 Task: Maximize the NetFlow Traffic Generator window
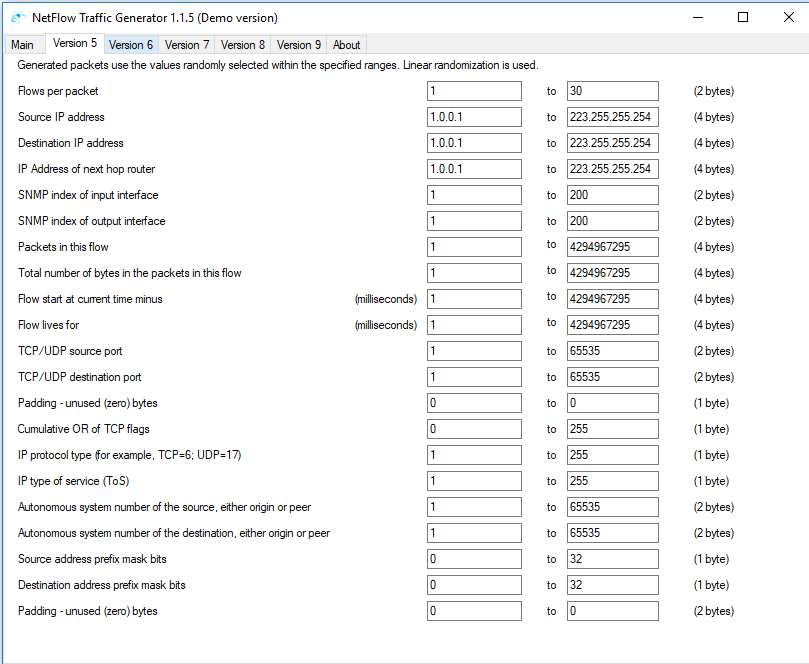[x=743, y=18]
